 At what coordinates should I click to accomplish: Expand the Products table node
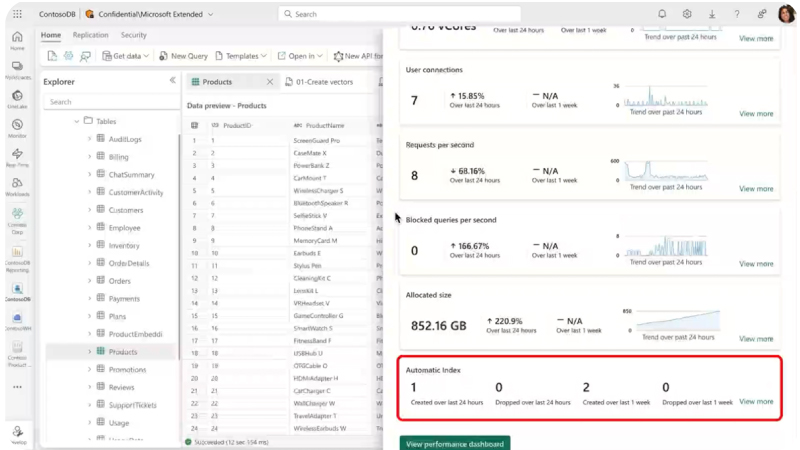pos(89,352)
